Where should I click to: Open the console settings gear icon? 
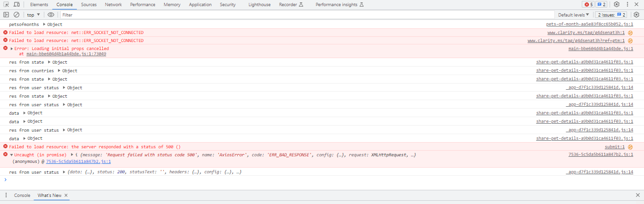(636, 15)
